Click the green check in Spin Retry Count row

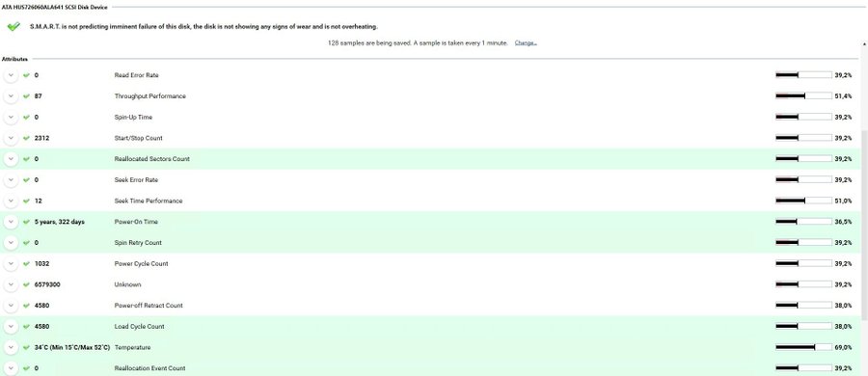click(26, 243)
